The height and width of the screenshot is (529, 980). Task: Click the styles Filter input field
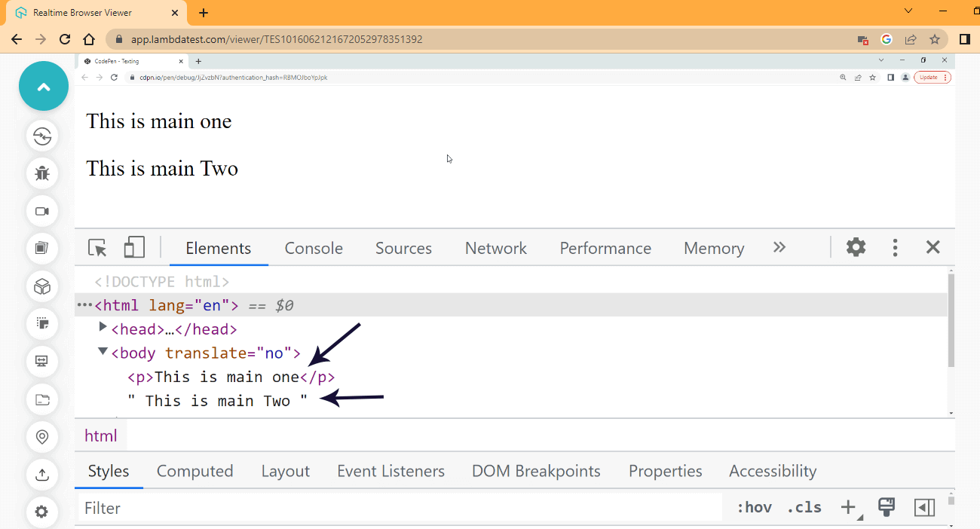[x=400, y=509]
